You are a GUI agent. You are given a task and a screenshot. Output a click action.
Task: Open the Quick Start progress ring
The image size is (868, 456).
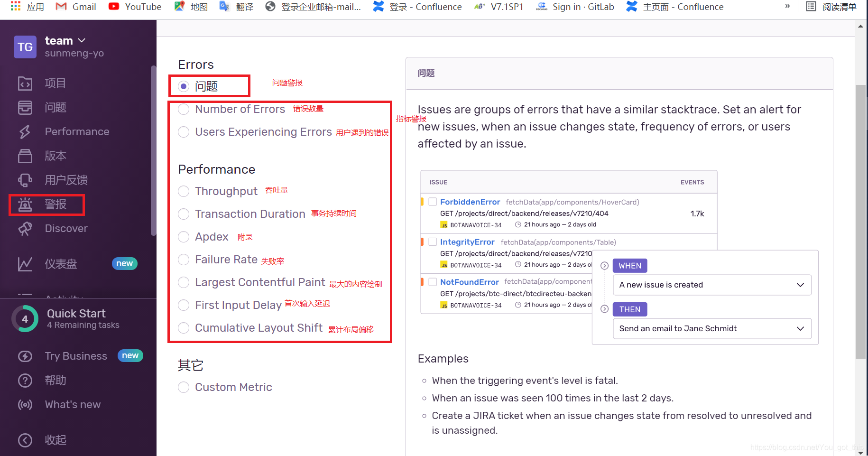point(25,319)
